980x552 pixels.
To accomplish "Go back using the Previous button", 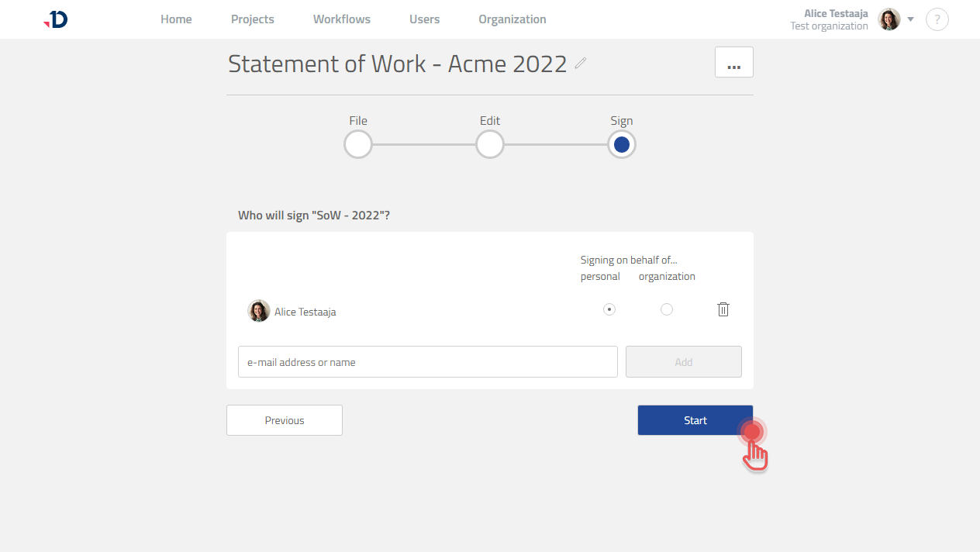I will coord(284,419).
